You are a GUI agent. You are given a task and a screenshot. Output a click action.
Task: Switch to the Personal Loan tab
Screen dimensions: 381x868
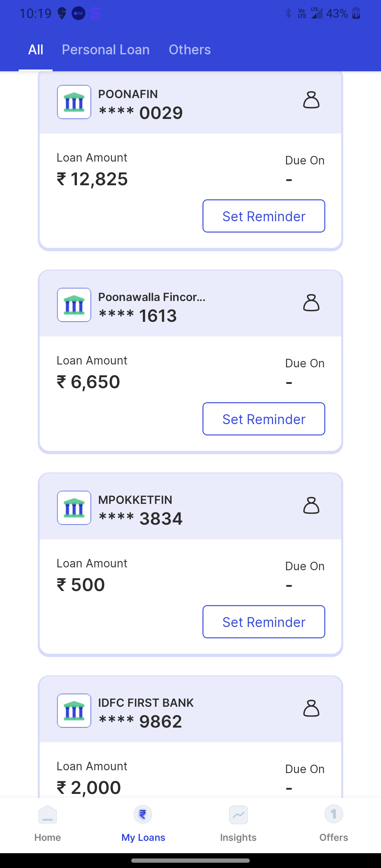[x=106, y=50]
